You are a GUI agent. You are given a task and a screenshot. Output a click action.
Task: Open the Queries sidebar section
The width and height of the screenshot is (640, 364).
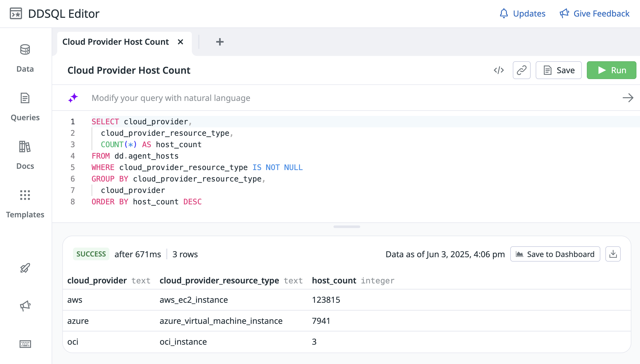[25, 107]
